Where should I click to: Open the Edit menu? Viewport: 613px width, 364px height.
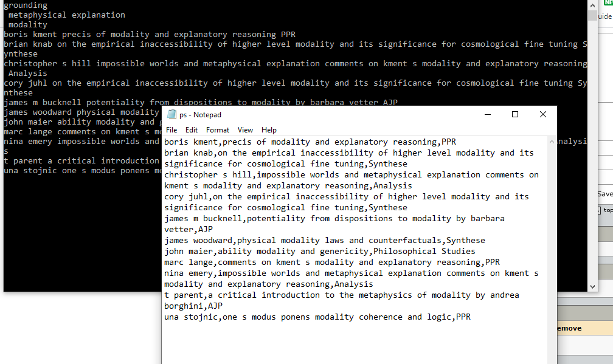pos(190,130)
